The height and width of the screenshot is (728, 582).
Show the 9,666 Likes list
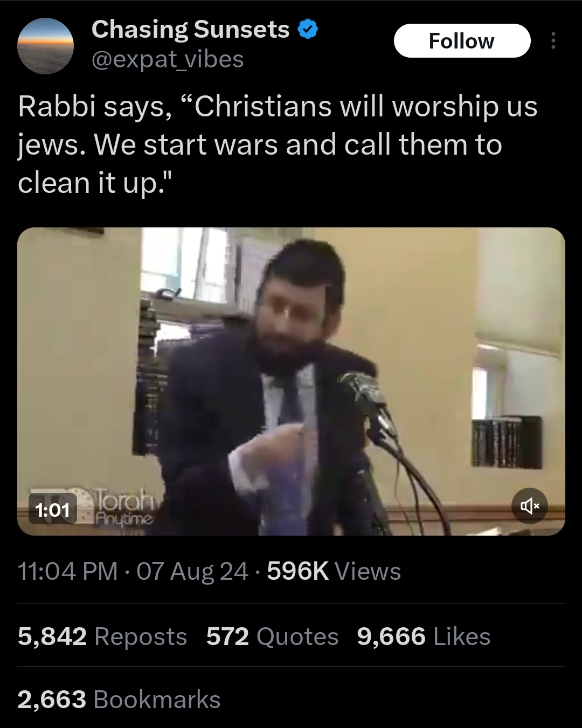point(424,636)
